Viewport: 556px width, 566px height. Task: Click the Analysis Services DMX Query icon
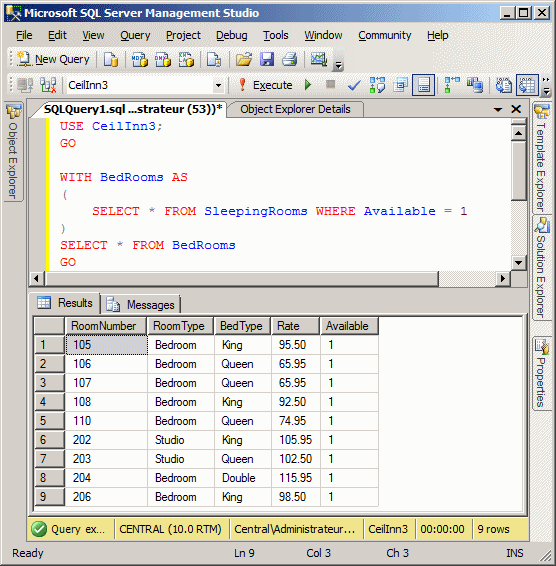pyautogui.click(x=162, y=59)
